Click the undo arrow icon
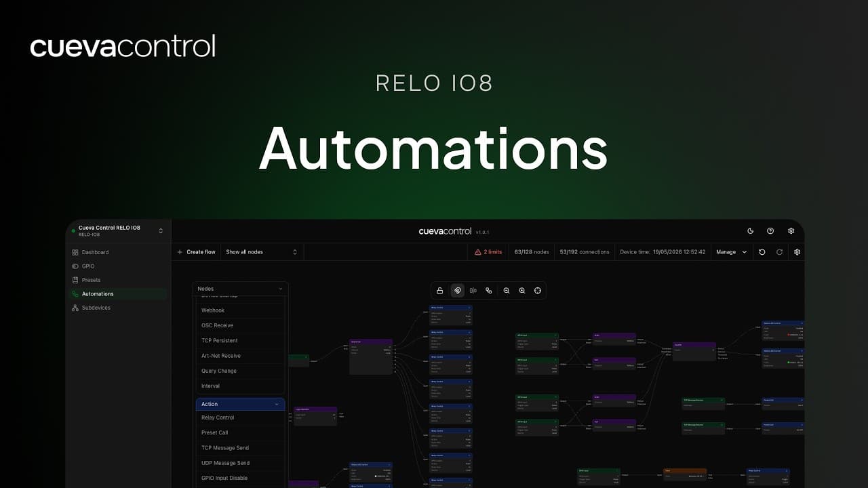The image size is (868, 488). click(x=762, y=252)
